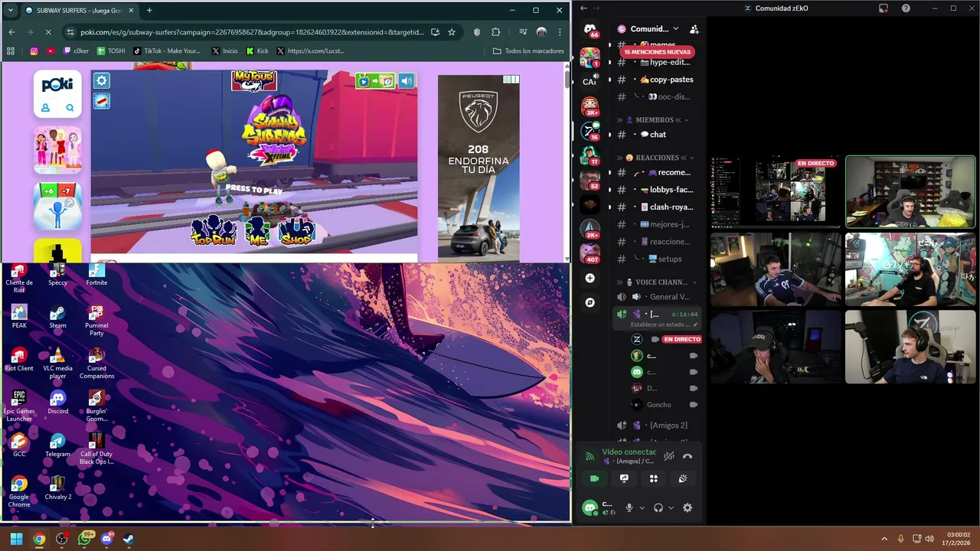Viewport: 980px width, 551px height.
Task: Mute Subway Surfers game sound
Action: tap(407, 80)
